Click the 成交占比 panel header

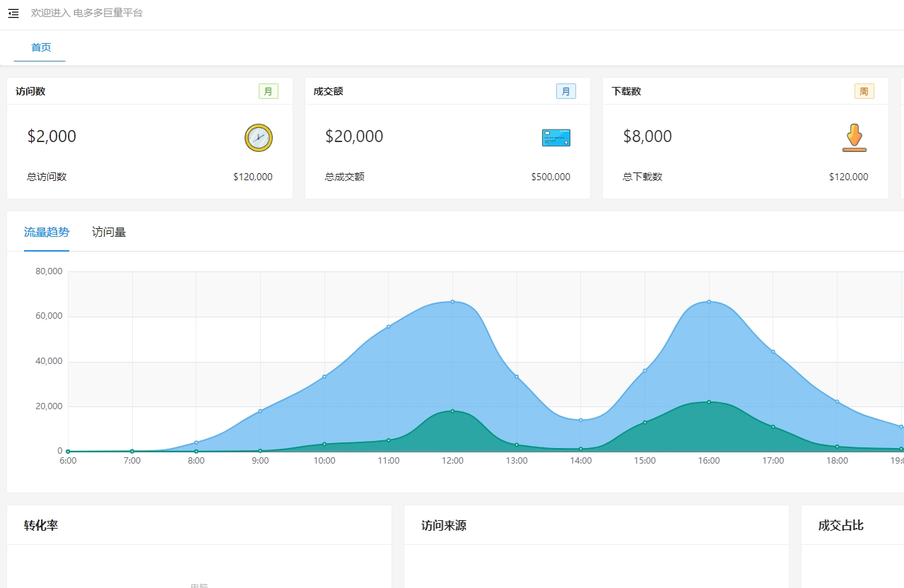pos(840,525)
